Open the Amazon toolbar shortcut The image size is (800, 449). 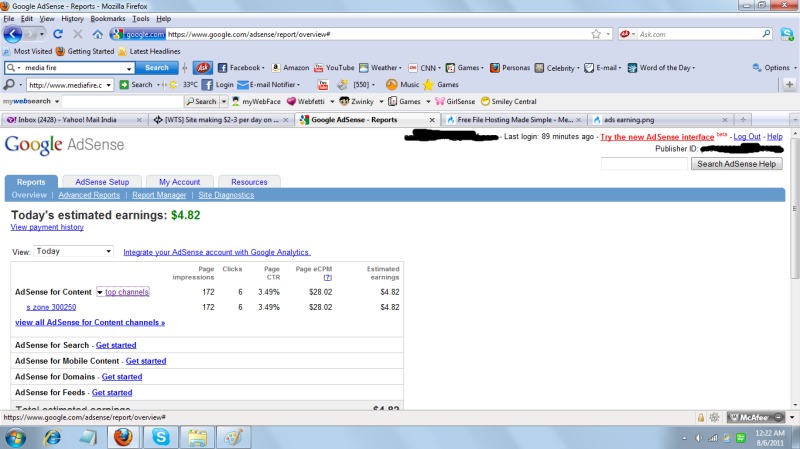tap(290, 67)
